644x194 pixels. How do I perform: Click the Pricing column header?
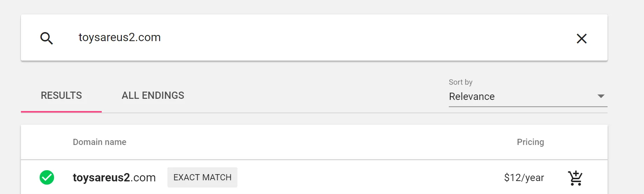coord(530,142)
